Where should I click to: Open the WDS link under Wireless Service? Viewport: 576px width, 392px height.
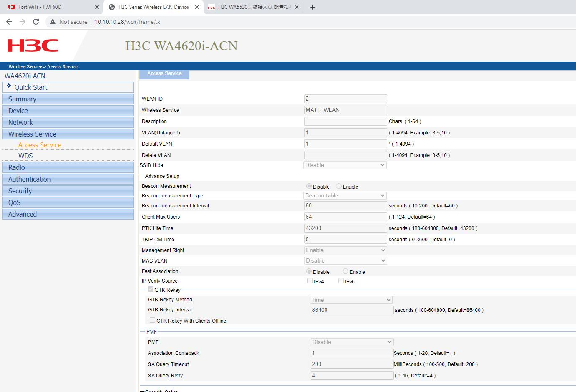click(x=25, y=156)
